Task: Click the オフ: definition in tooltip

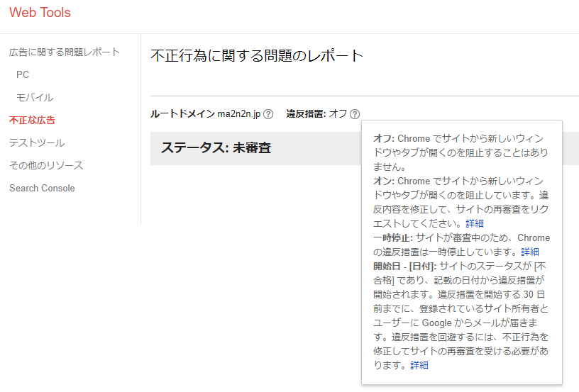Action: (461, 152)
